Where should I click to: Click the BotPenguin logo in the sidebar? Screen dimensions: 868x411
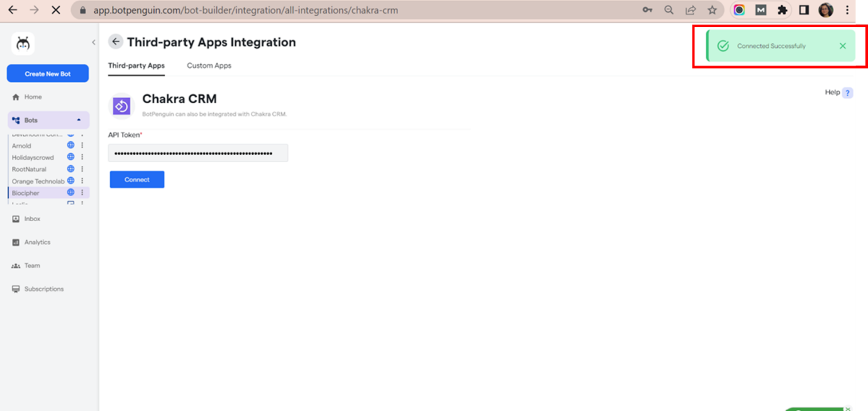23,43
